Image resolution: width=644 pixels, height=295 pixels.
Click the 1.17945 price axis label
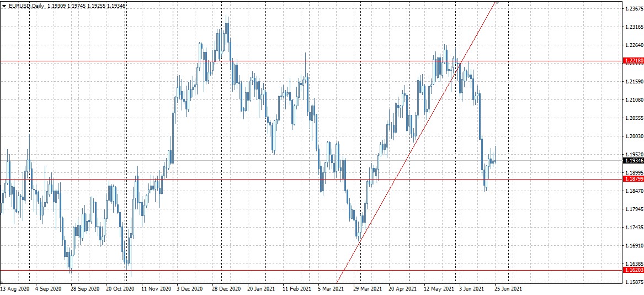pos(633,209)
